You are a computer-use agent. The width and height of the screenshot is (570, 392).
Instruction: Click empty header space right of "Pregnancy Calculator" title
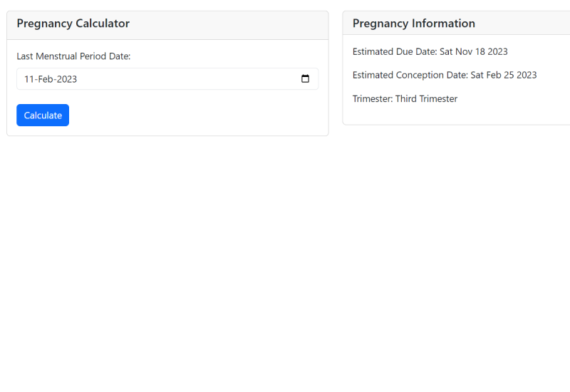(228, 24)
